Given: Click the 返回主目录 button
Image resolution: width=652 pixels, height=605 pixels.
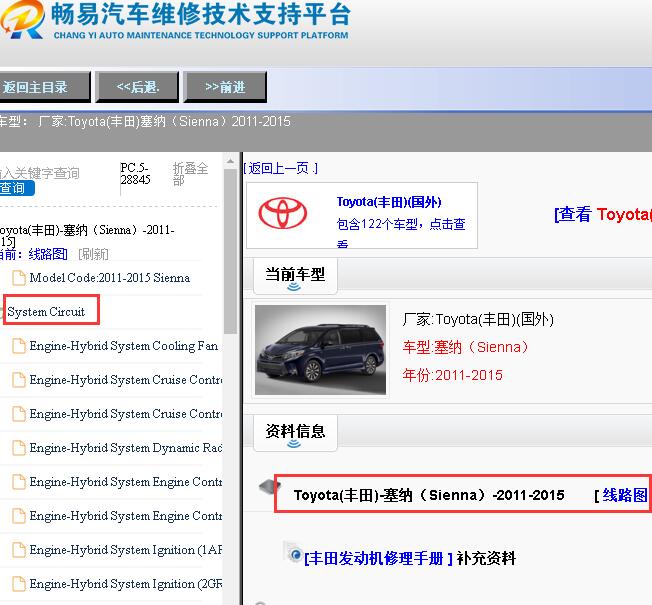Looking at the screenshot, I should tap(44, 87).
